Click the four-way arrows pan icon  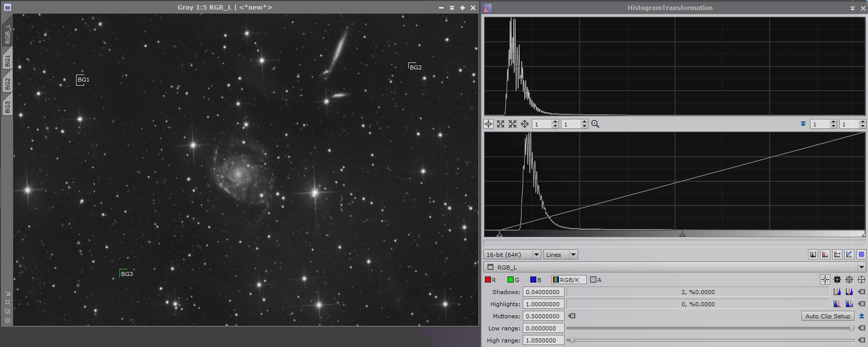(525, 124)
